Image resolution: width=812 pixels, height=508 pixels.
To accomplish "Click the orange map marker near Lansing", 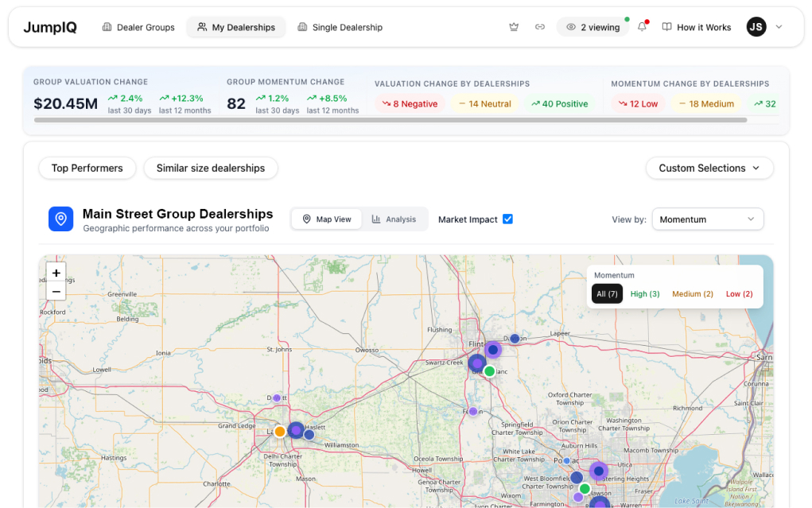I will coord(280,432).
